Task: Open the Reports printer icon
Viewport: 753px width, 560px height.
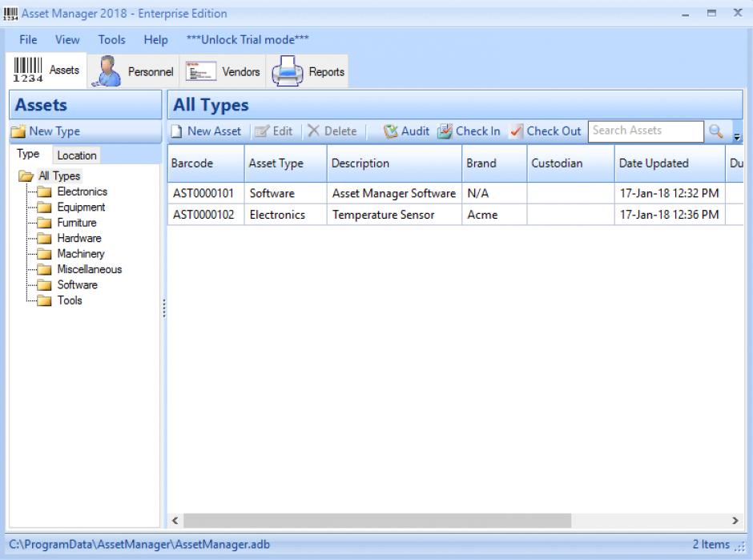Action: (287, 71)
